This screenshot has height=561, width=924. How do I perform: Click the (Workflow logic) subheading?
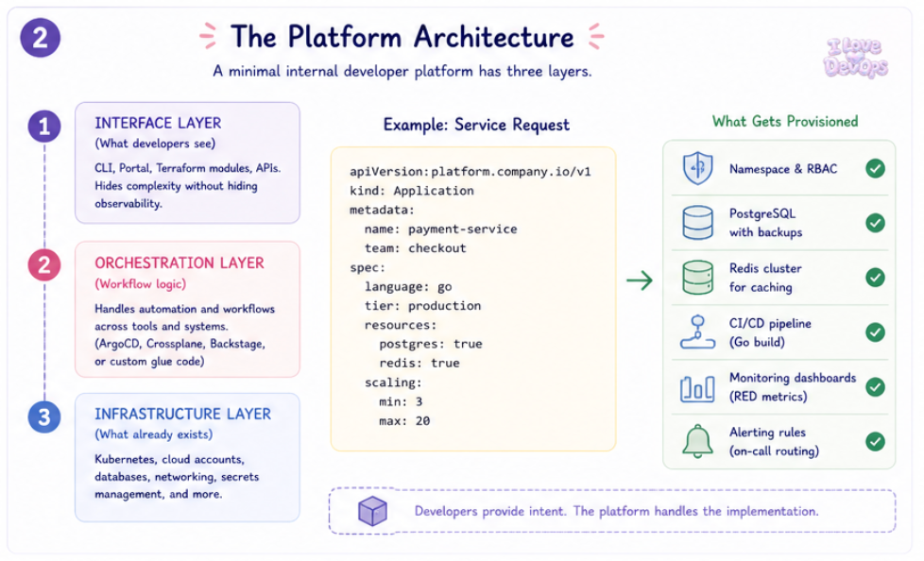click(x=140, y=284)
